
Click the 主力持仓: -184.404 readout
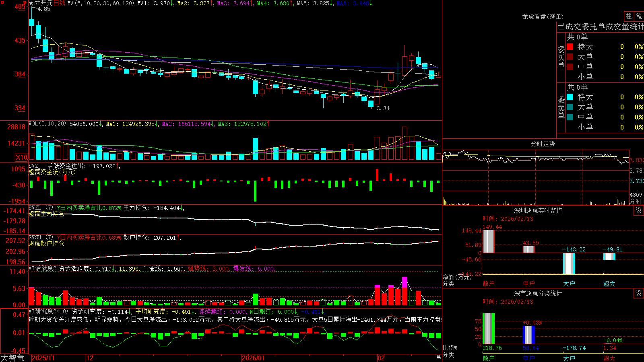153,208
